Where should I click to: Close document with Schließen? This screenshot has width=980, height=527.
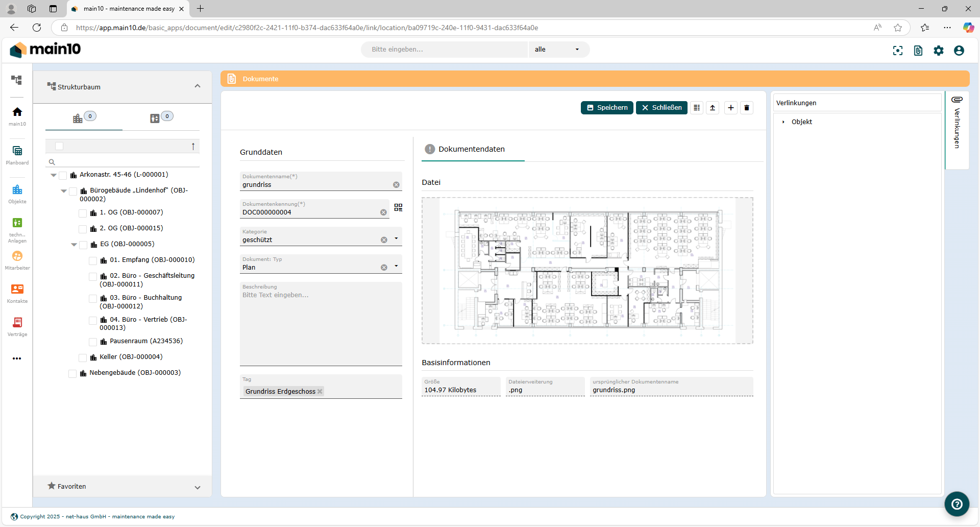(x=661, y=108)
